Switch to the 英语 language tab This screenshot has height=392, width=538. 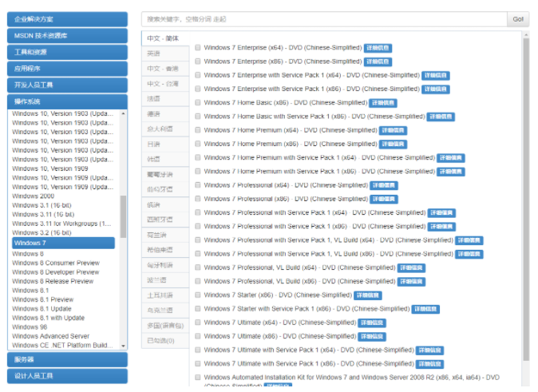[x=165, y=53]
